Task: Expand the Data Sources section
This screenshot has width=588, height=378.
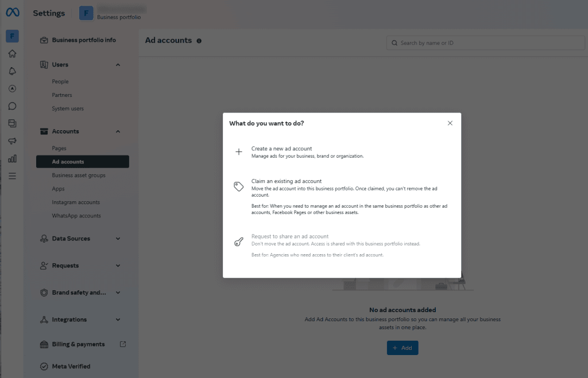Action: coord(118,239)
